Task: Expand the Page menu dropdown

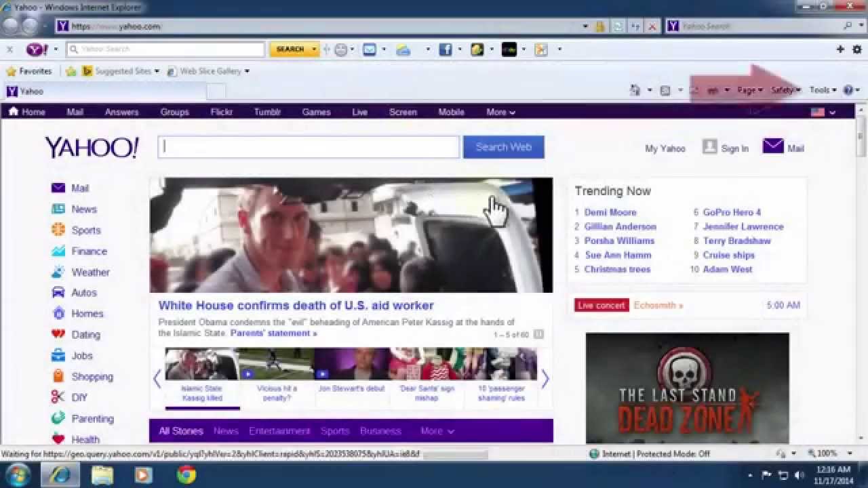Action: (750, 90)
